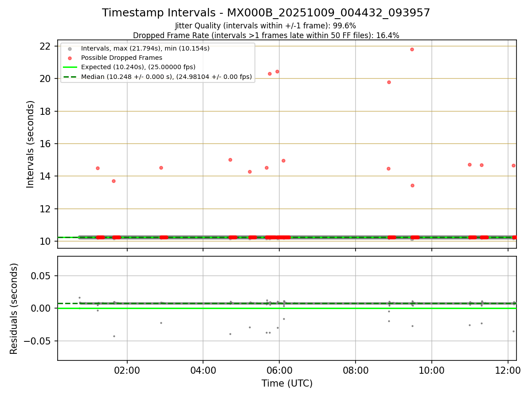Viewport: 532px width, 399px height.
Task: Click the 'Residuals (seconds)' y-axis label
Action: [x=14, y=309]
